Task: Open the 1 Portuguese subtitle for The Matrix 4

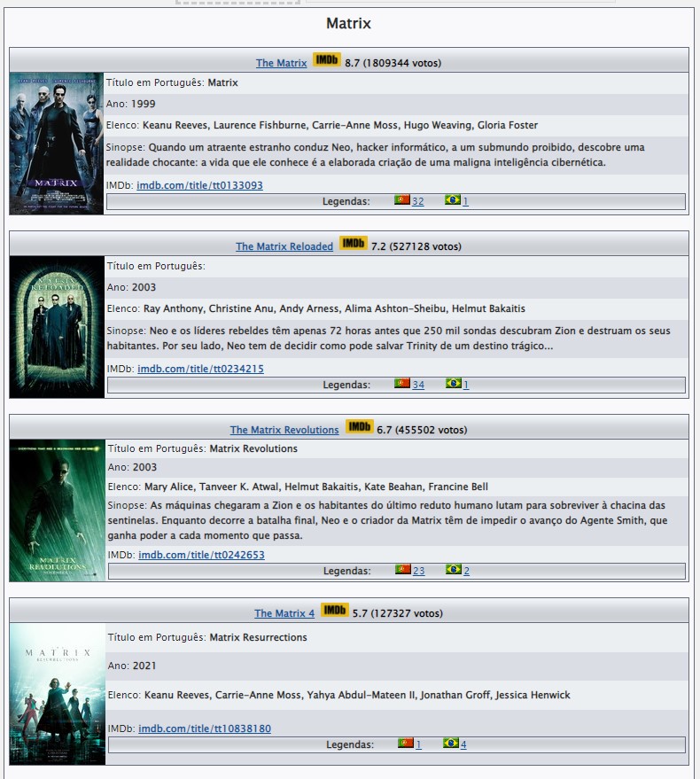Action: [x=419, y=744]
